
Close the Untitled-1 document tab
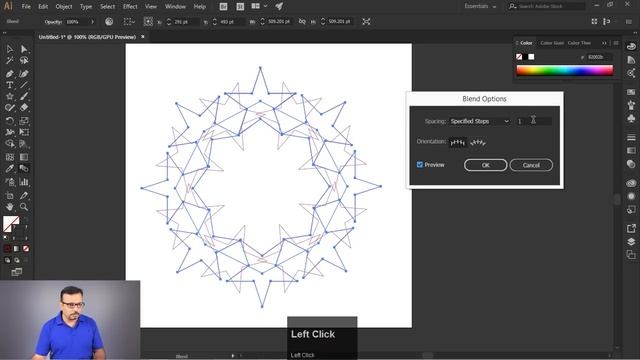(x=143, y=37)
